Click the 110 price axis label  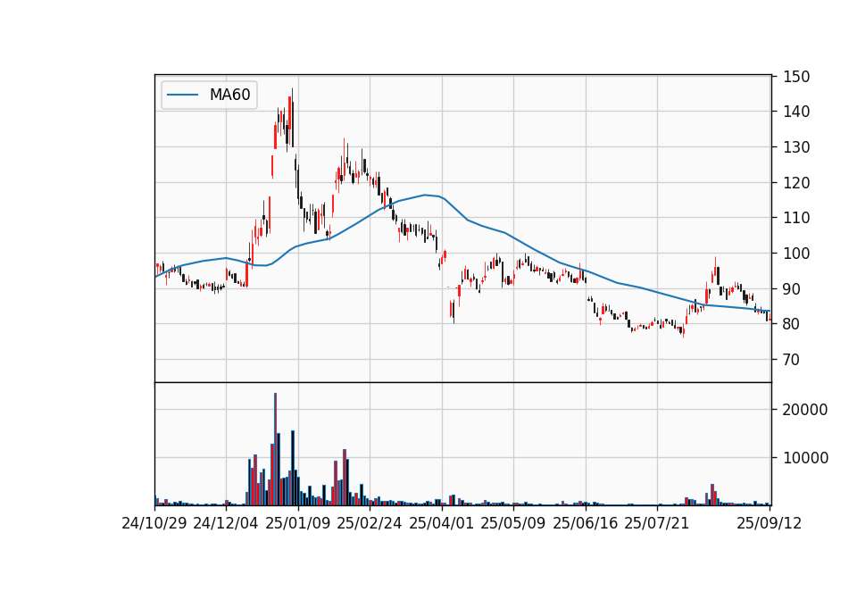(796, 218)
